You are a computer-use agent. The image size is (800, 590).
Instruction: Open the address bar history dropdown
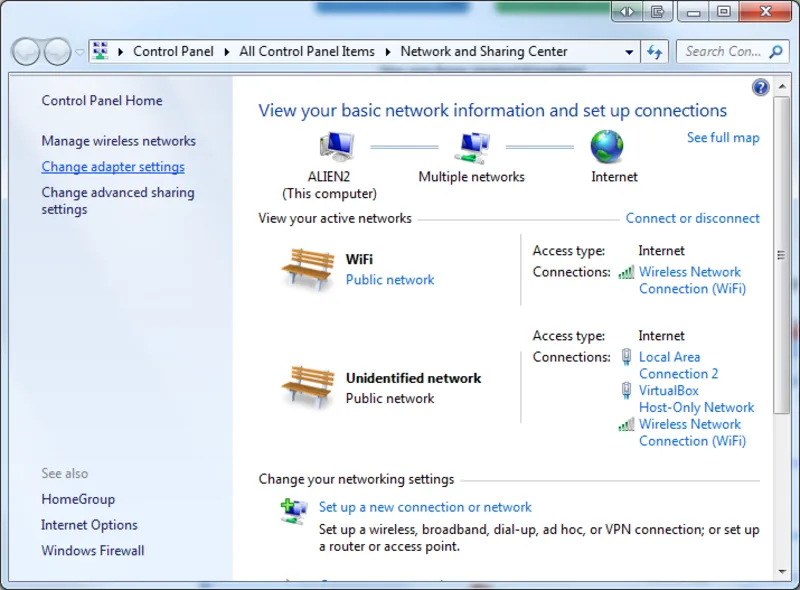pos(629,52)
